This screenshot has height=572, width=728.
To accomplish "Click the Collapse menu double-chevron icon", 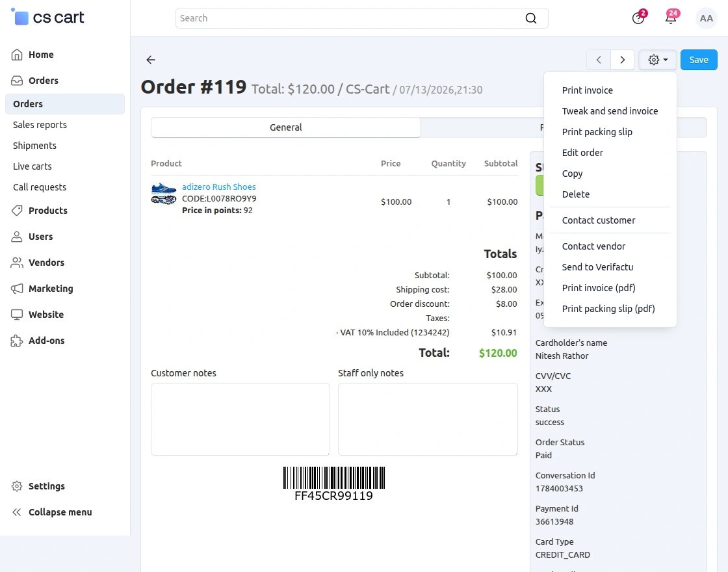I will [x=17, y=513].
